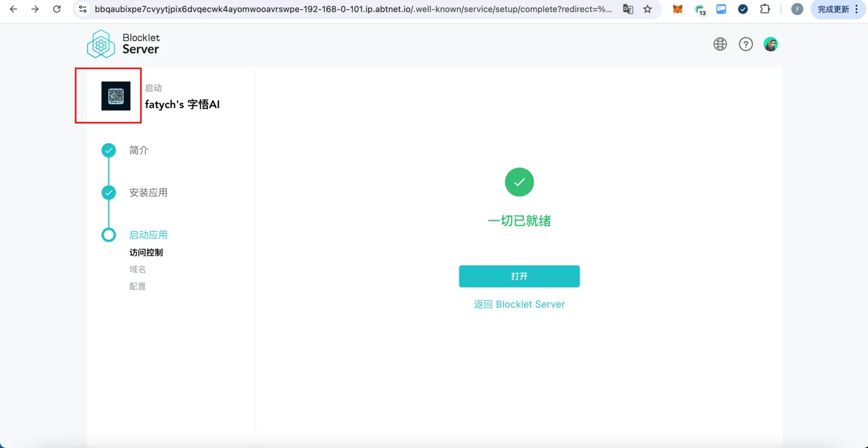Screen dimensions: 868x448
Task: Open the MetaMask fox extension
Action: point(678,9)
